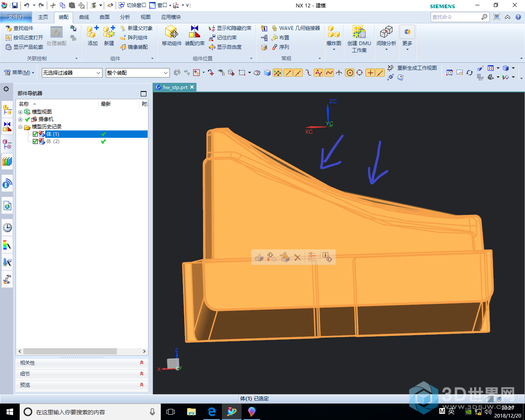Screen dimensions: 525x420
Task: Expand the 模型视图 tree node
Action: pos(21,112)
